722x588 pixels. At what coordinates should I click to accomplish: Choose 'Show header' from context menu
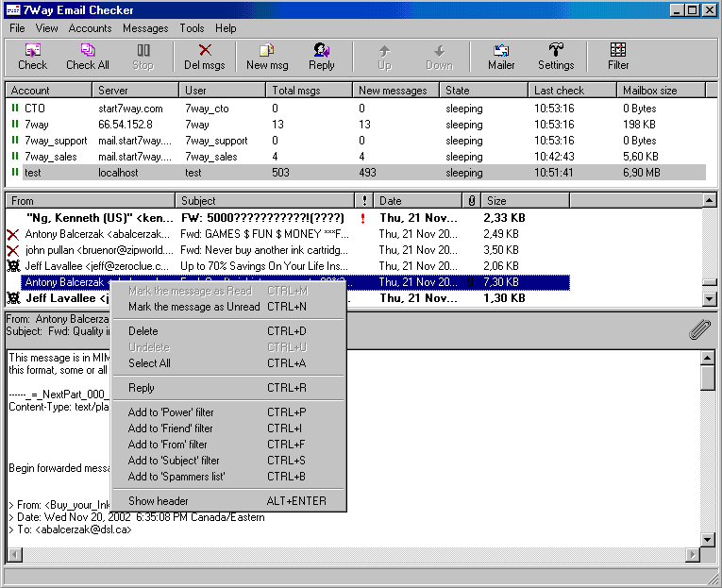(x=159, y=501)
